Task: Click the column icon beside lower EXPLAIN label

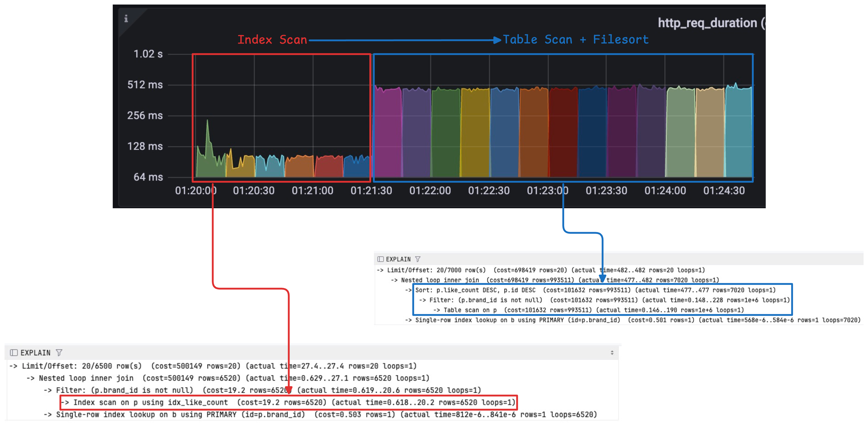Action: [13, 353]
